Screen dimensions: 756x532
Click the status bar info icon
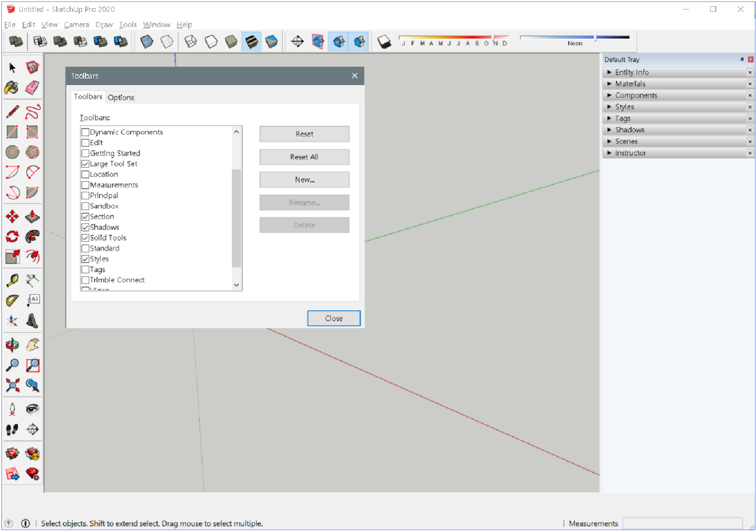tap(26, 523)
